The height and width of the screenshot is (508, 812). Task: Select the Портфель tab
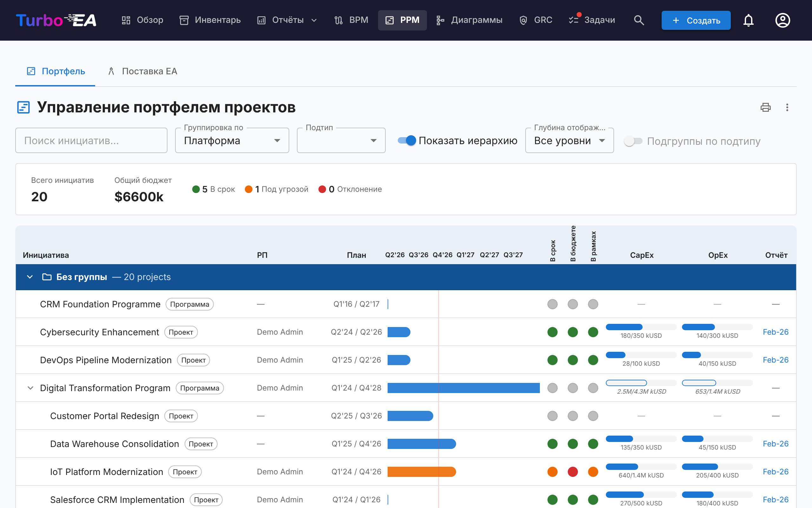click(x=56, y=71)
